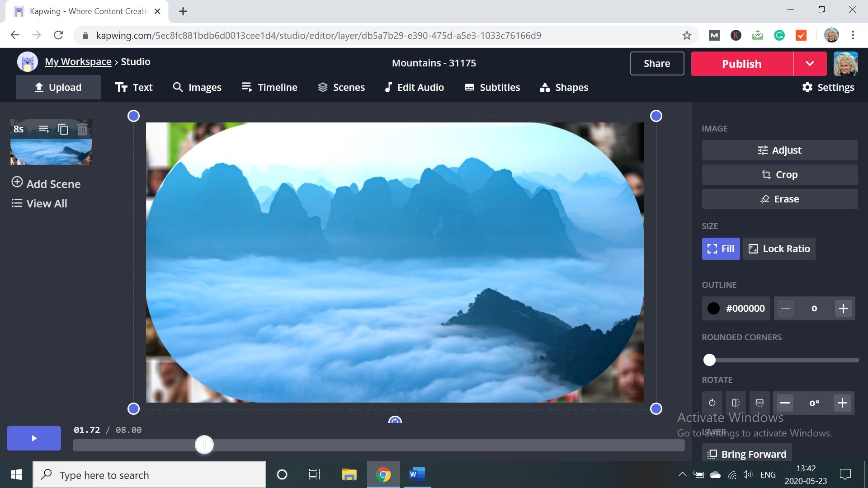
Task: Toggle the Lock Ratio option
Action: point(779,249)
